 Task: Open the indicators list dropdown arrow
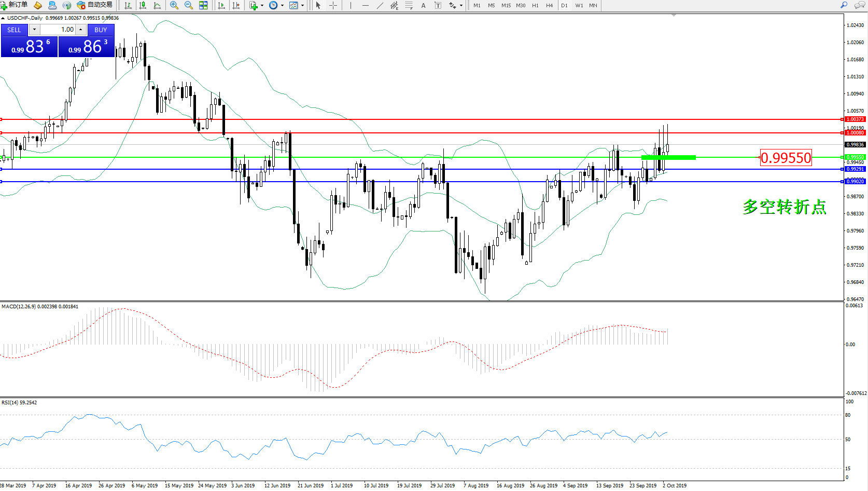pyautogui.click(x=262, y=5)
